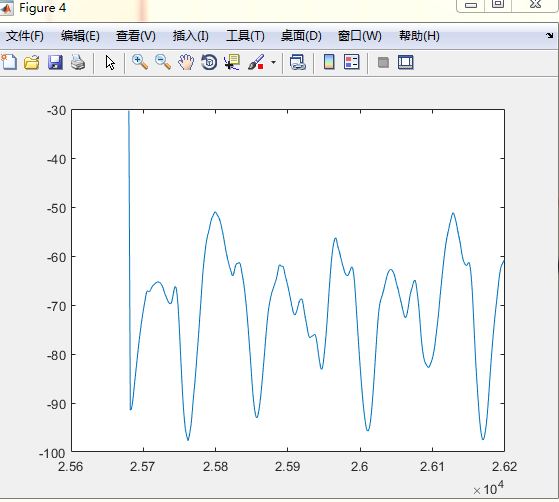This screenshot has height=502, width=559.
Task: Toggle the Brush data tool
Action: click(256, 62)
